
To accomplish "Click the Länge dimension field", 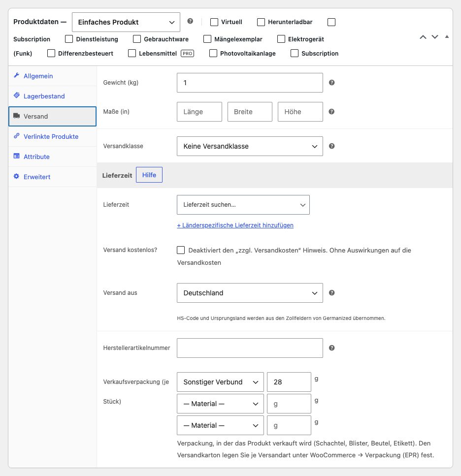I will [199, 112].
